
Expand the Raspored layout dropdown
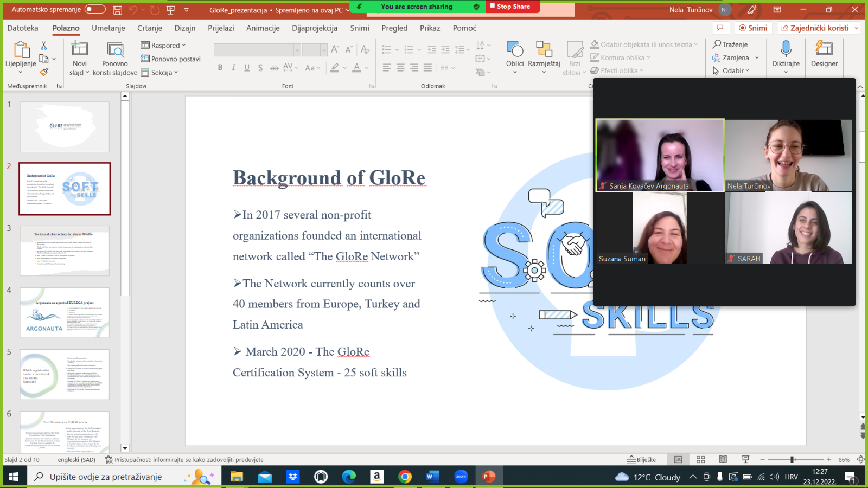coord(163,46)
